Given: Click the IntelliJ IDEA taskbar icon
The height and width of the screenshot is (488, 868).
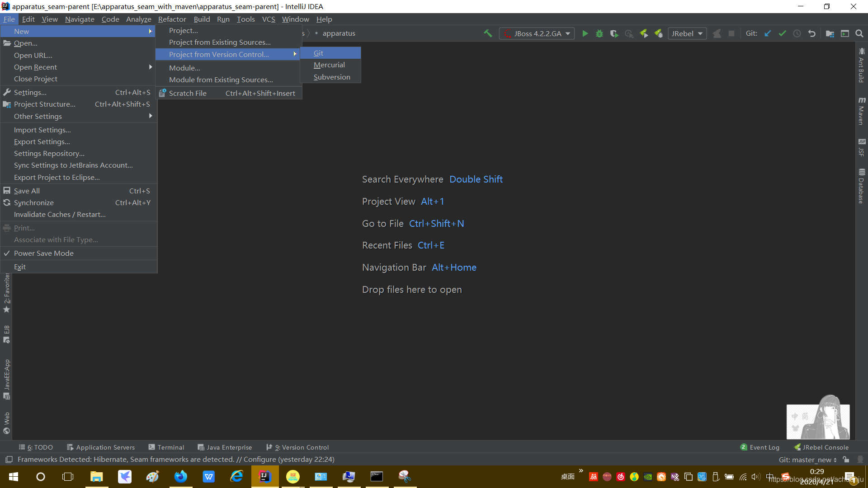Looking at the screenshot, I should [x=264, y=477].
